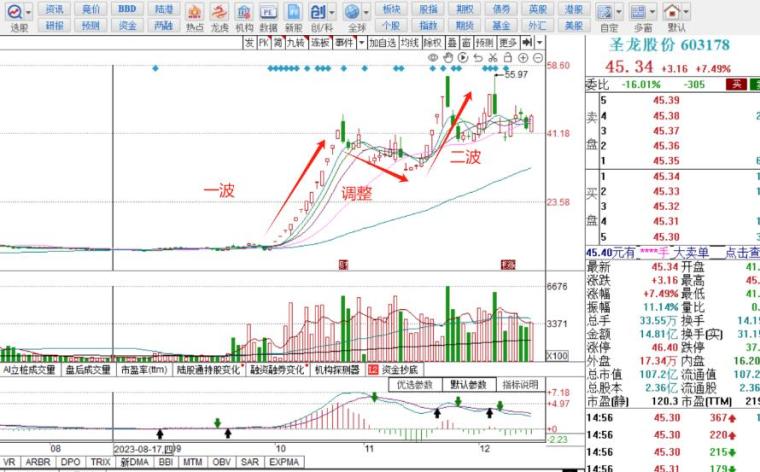Screen dimensions: 760x472
Task: Open the 数据 data icon
Action: [268, 15]
